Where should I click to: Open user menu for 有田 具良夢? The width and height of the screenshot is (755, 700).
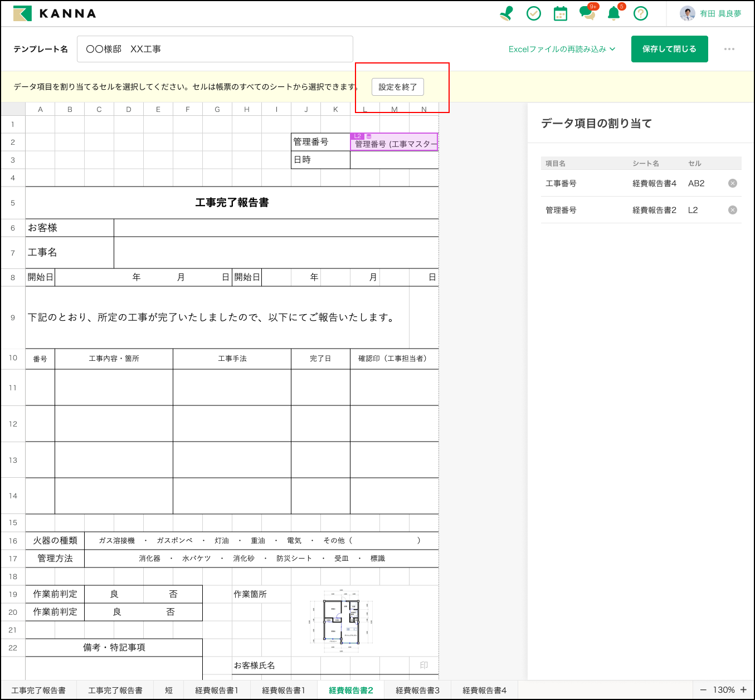click(x=711, y=13)
